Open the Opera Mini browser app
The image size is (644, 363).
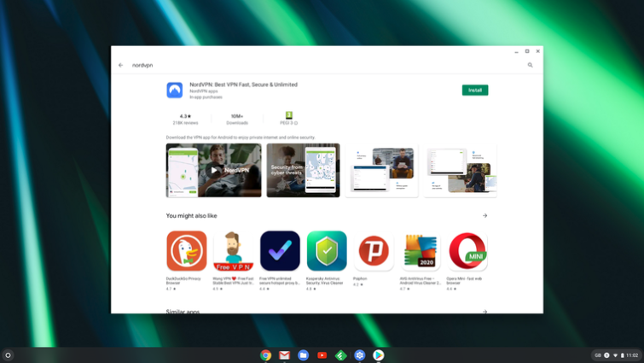click(467, 251)
